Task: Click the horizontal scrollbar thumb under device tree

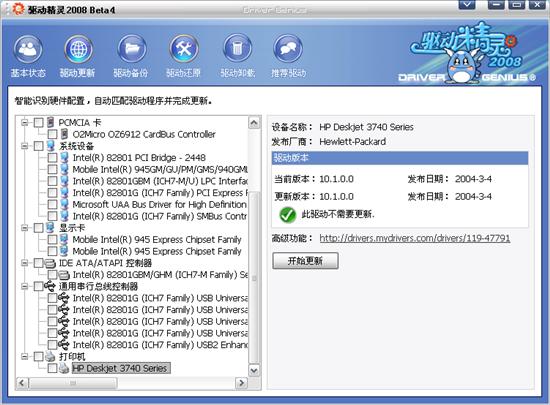Action: click(73, 383)
